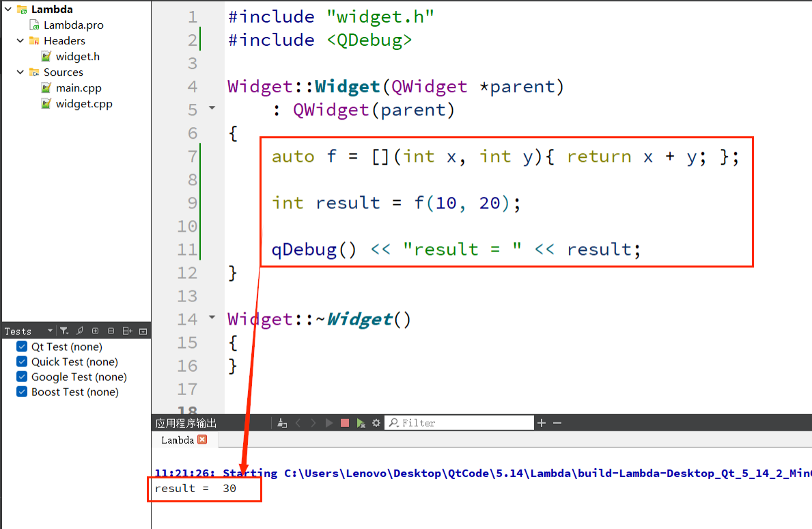
Task: Uncheck the Qt Test checkbox
Action: 22,347
